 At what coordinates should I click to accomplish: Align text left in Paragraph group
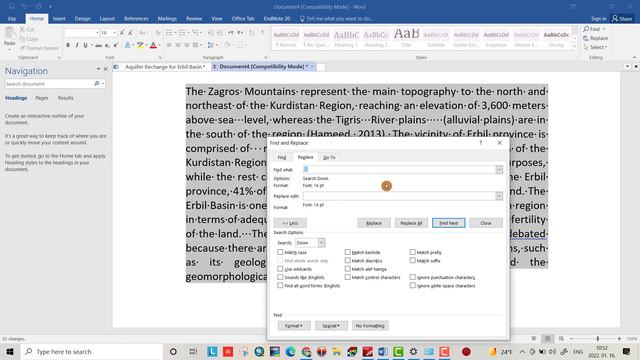(169, 45)
